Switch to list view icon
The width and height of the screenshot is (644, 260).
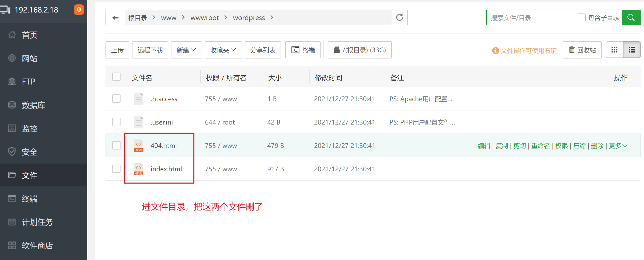pyautogui.click(x=632, y=50)
